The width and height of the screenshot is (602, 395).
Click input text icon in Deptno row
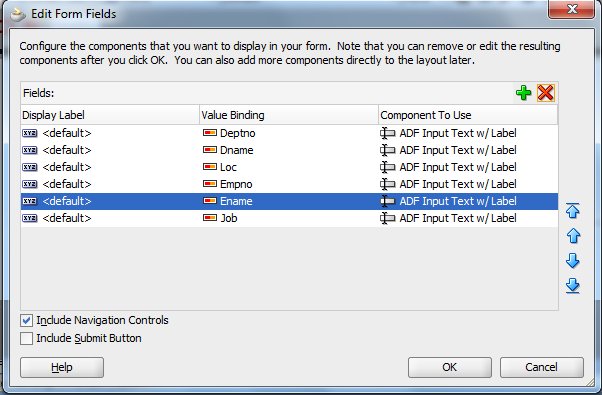click(387, 133)
